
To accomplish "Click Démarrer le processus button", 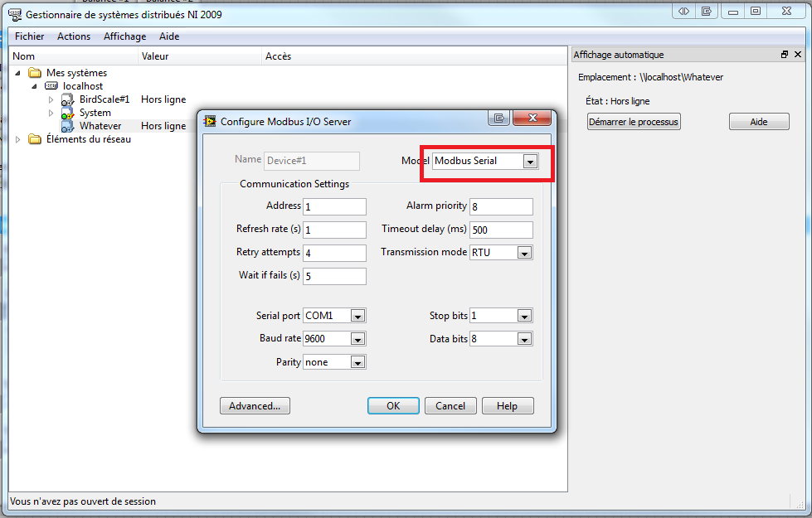I will click(x=634, y=122).
